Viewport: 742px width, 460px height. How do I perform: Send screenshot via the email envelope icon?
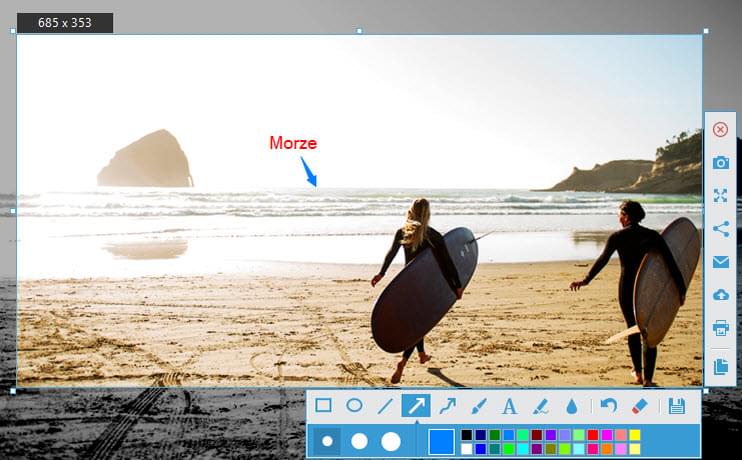click(720, 262)
